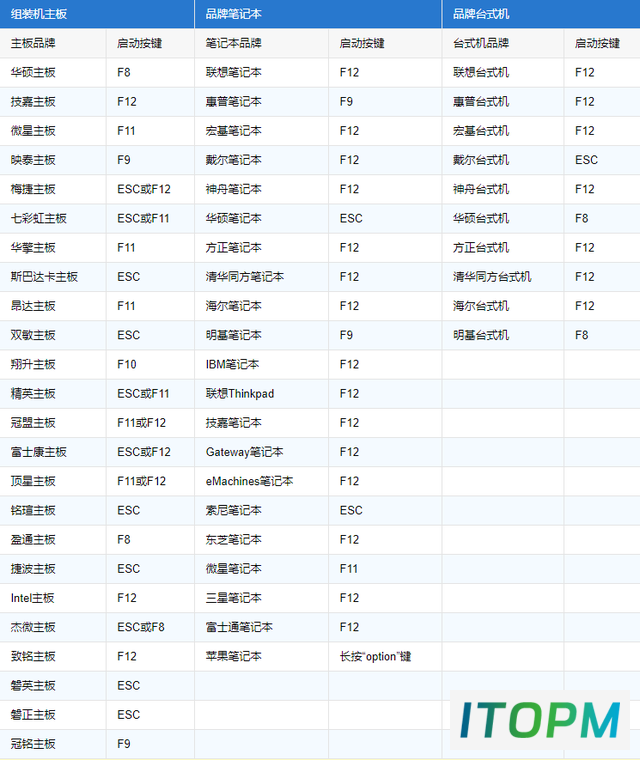Select the 海尔台式机 cell
Viewport: 640px width, 760px height.
pyautogui.click(x=503, y=306)
